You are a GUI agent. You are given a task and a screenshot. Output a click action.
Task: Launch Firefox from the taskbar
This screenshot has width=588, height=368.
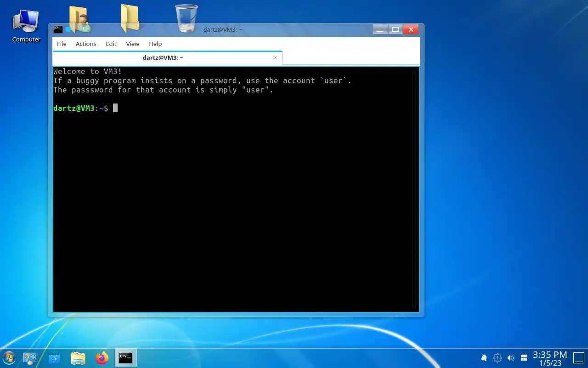click(102, 358)
